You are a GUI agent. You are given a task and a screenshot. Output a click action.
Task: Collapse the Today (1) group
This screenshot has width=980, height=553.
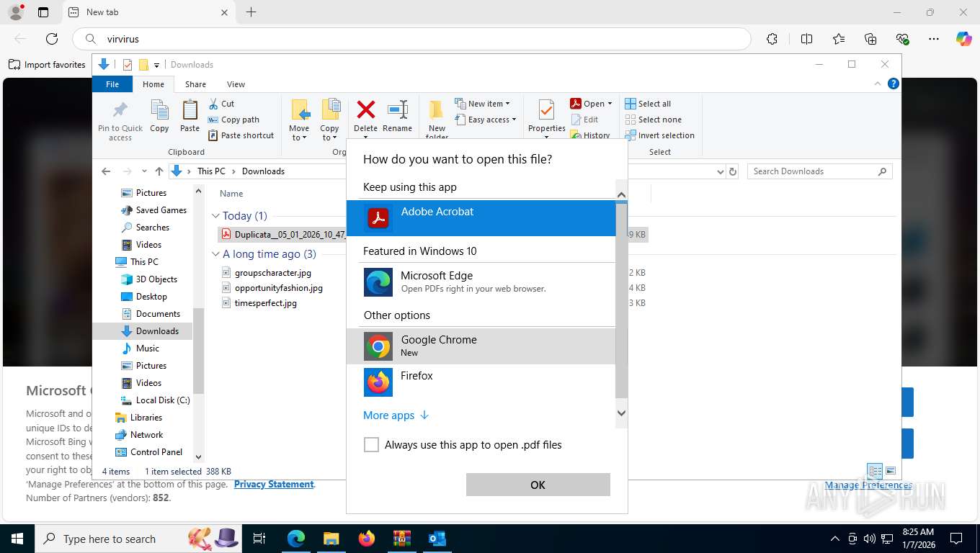pos(215,215)
